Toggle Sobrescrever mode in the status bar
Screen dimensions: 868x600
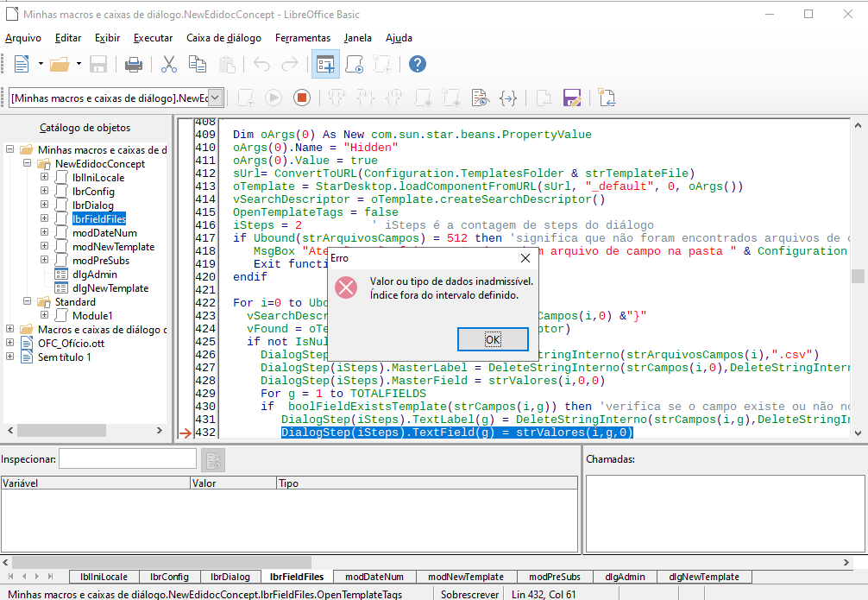469,594
